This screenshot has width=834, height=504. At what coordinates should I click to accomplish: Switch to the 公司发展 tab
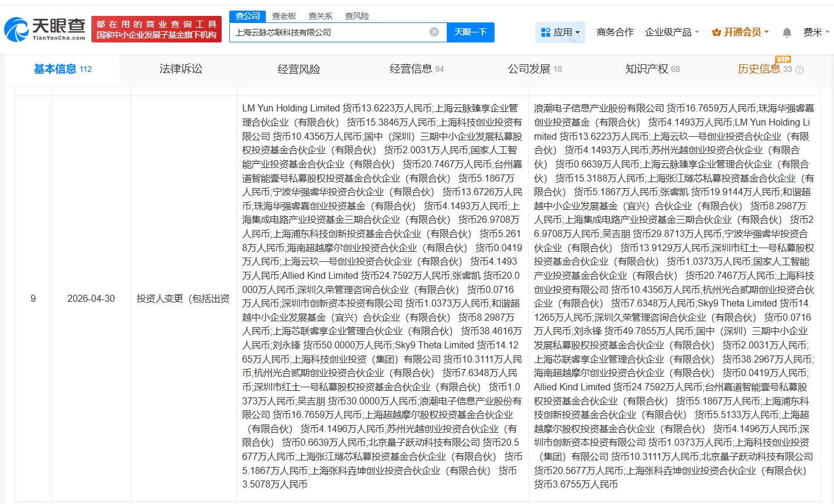point(535,70)
